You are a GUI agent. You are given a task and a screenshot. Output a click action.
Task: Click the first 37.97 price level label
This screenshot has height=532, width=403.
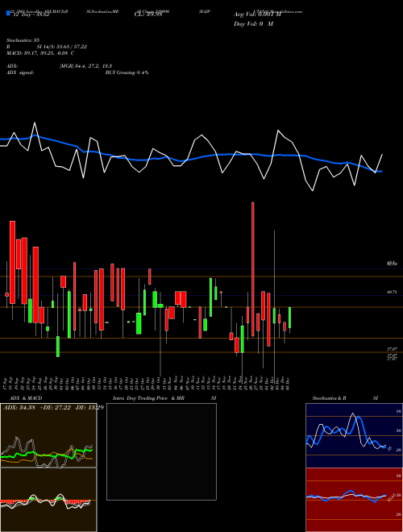point(393,349)
